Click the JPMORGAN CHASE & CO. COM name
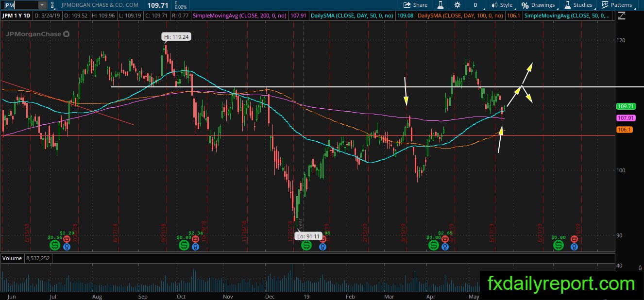The width and height of the screenshot is (644, 300). 100,5
